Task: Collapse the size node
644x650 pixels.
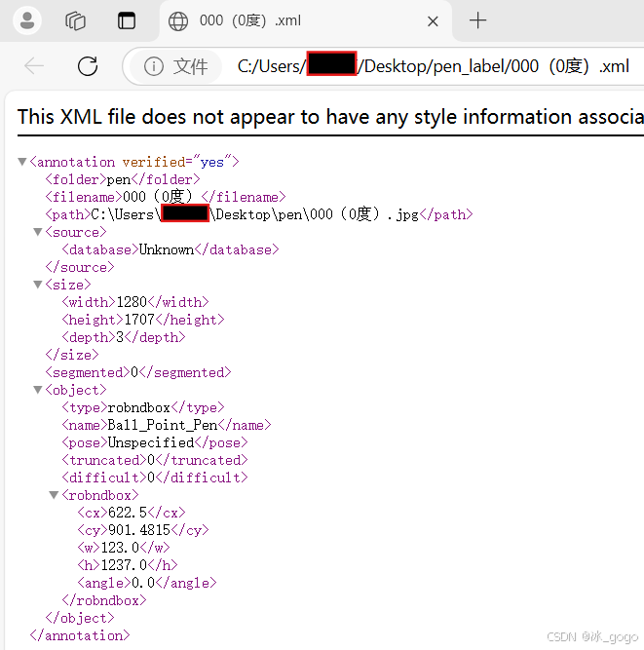Action: tap(38, 285)
